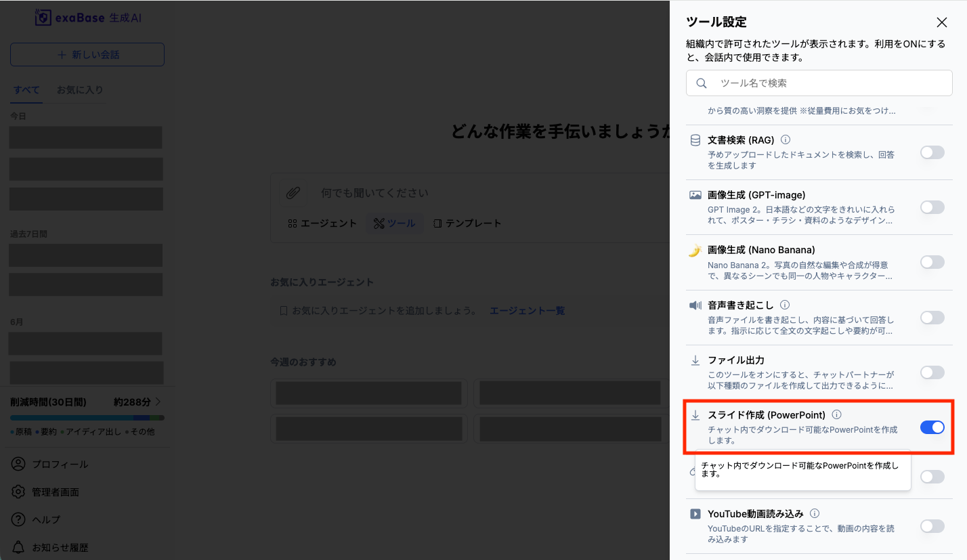The image size is (967, 560).
Task: Click the スライド作成 download icon
Action: click(x=695, y=415)
